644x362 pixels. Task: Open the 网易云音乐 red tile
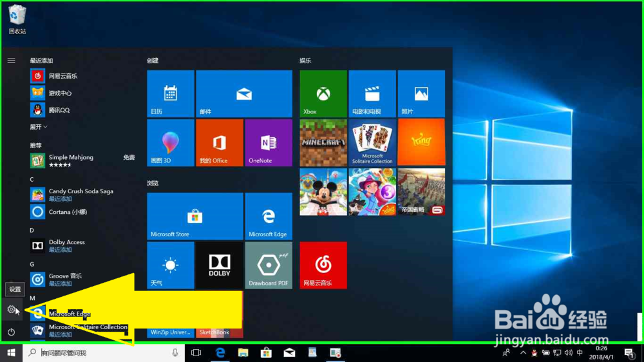click(x=323, y=265)
